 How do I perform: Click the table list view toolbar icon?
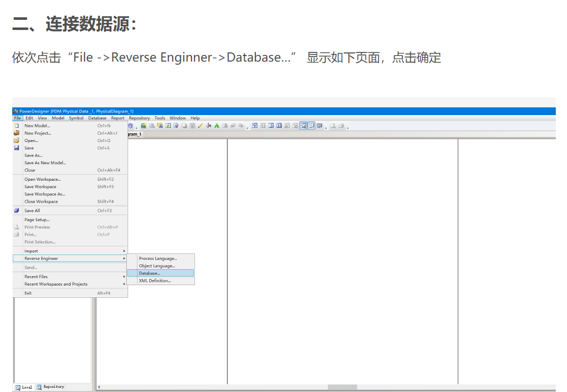[320, 125]
